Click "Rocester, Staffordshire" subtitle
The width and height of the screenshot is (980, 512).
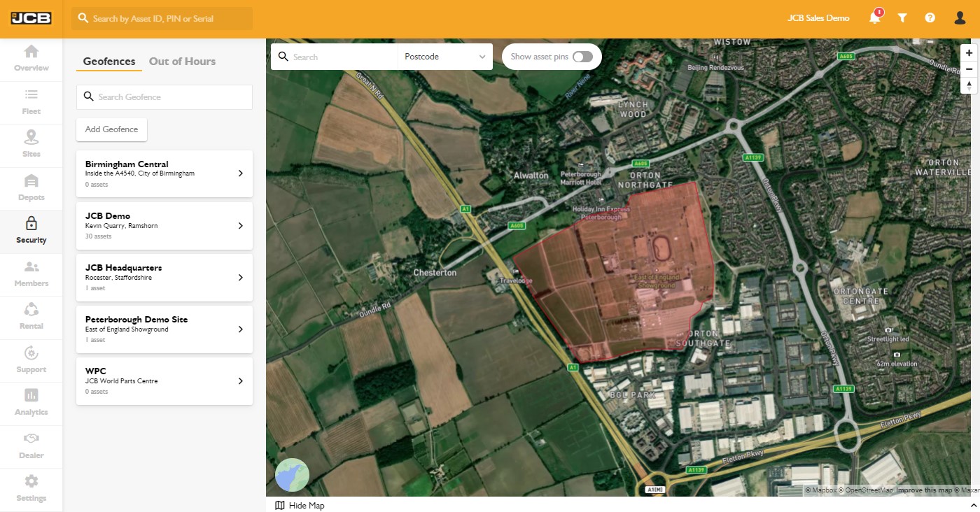click(x=118, y=278)
